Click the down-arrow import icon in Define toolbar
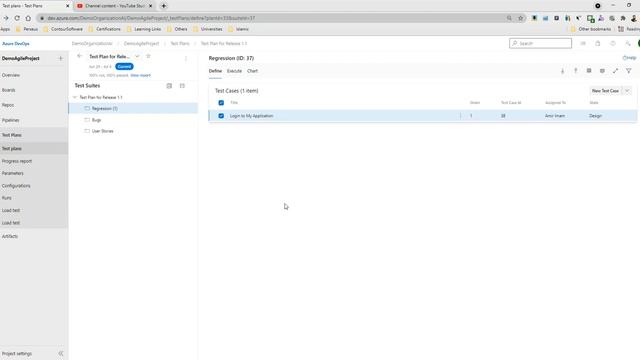This screenshot has width=640, height=360. (x=562, y=71)
